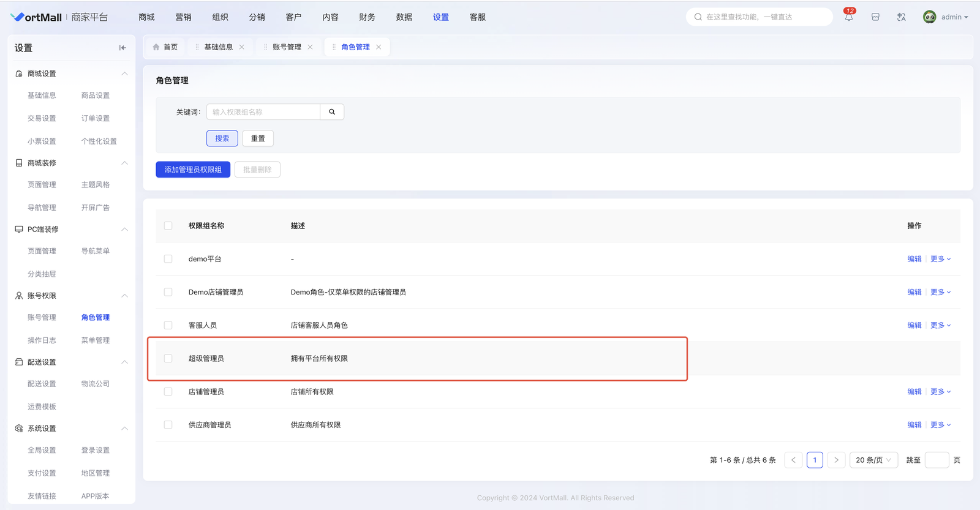This screenshot has height=510, width=980.
Task: Click the language translate icon
Action: (901, 17)
